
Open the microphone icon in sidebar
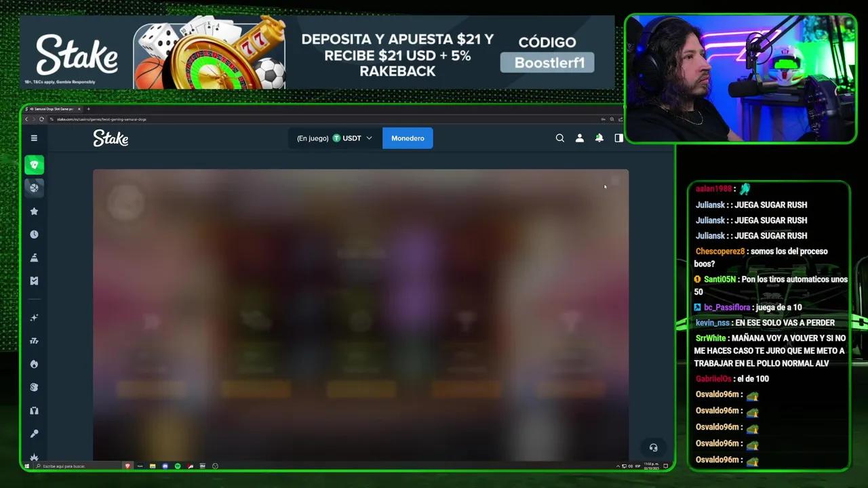[34, 434]
